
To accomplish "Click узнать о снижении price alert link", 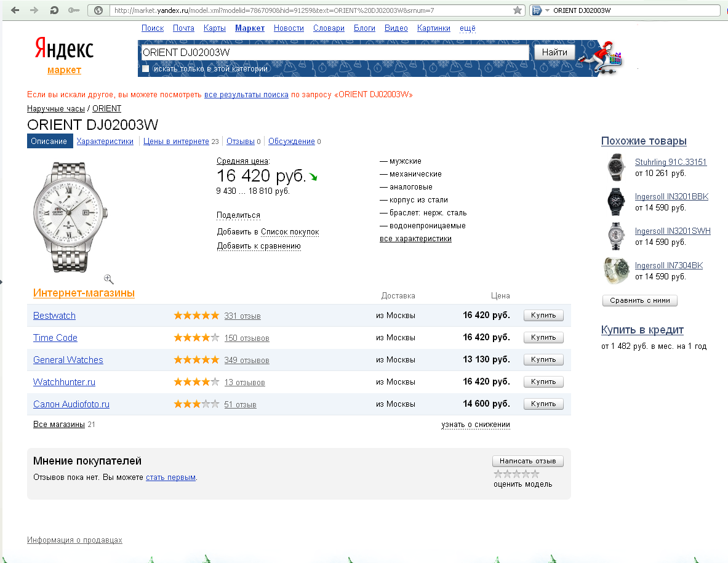I will pos(476,424).
